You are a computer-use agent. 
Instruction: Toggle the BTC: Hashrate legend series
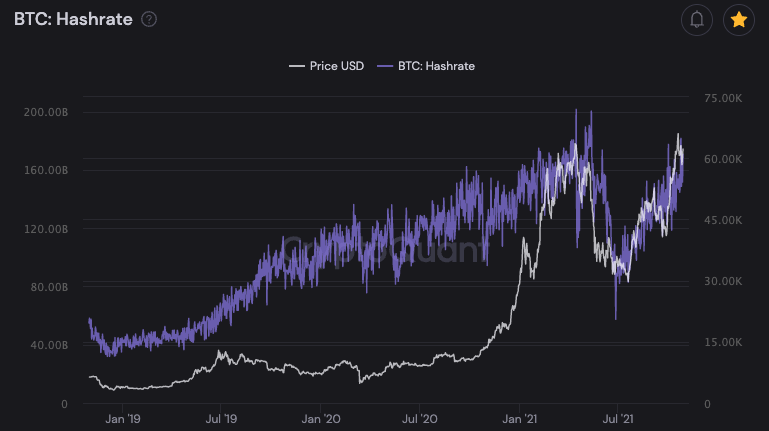pos(426,66)
